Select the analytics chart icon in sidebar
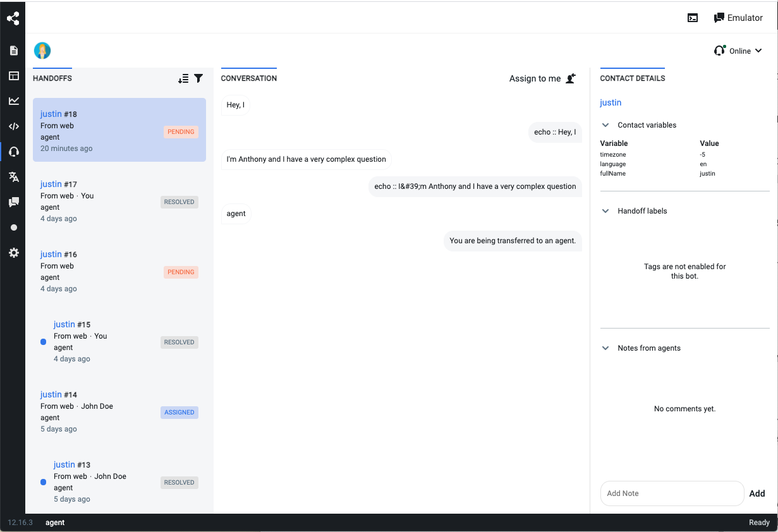Viewport: 778px width, 532px height. pos(14,101)
